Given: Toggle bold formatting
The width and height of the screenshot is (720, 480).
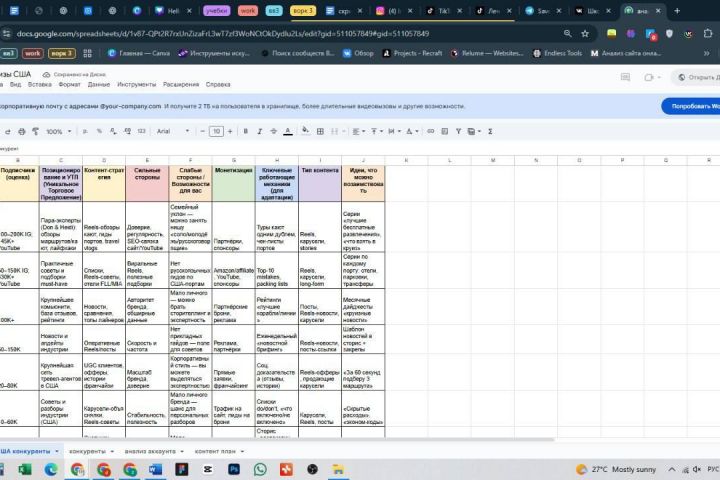Looking at the screenshot, I should point(246,131).
